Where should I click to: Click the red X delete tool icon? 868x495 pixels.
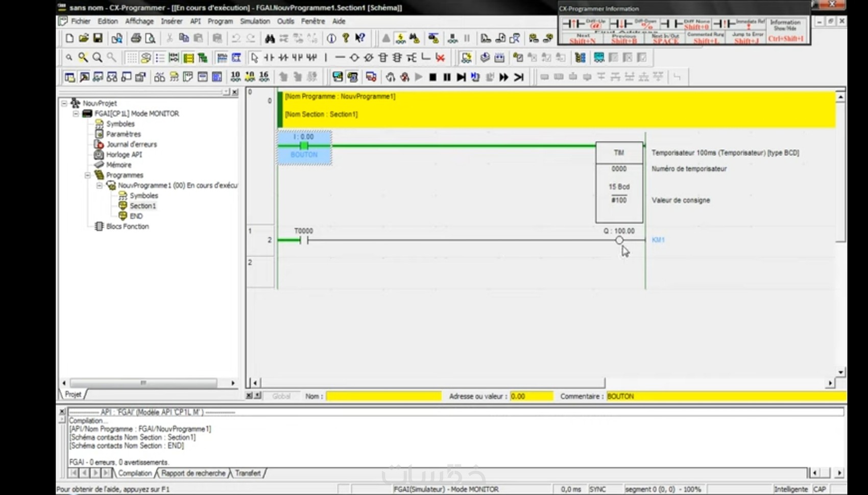click(440, 58)
